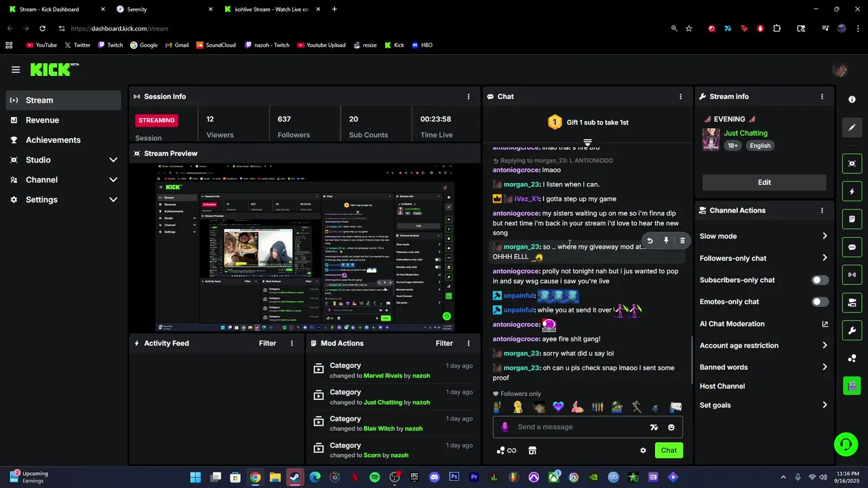Select Stream in the left sidebar

coord(64,100)
